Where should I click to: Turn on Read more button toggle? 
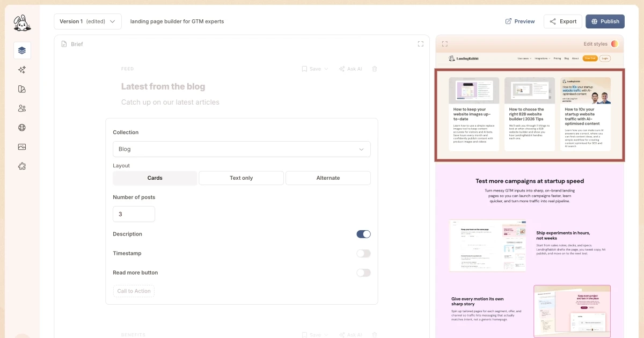coord(363,273)
